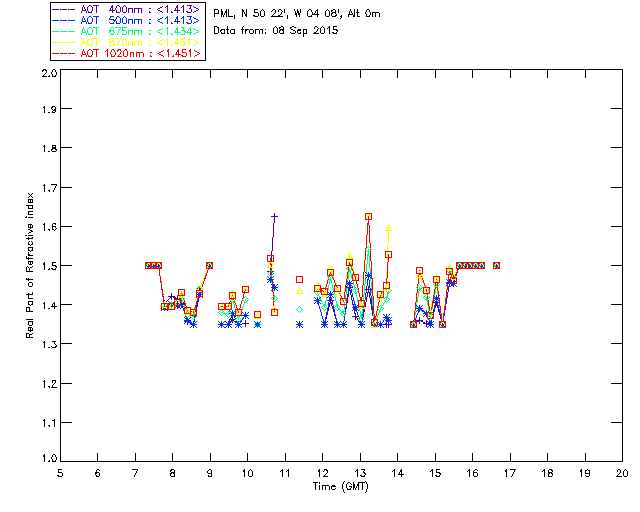640x512 pixels.
Task: Click the AOT 500nm legend entry
Action: [127, 20]
